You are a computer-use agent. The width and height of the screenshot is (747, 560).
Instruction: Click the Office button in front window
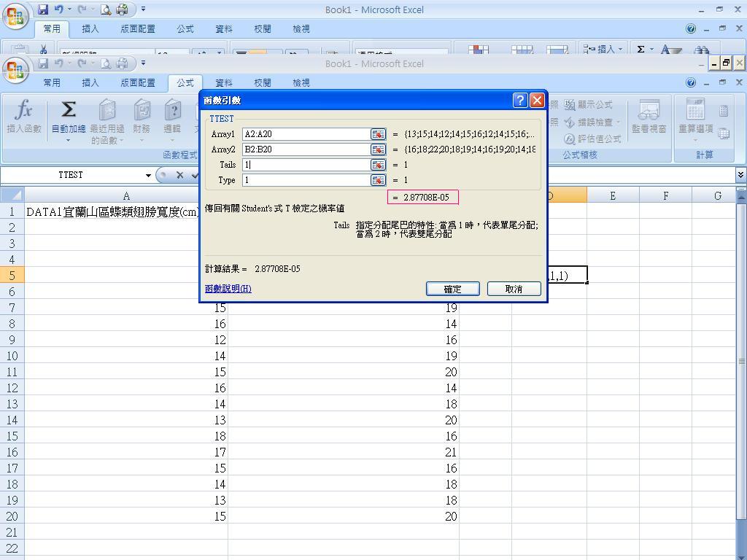click(16, 70)
